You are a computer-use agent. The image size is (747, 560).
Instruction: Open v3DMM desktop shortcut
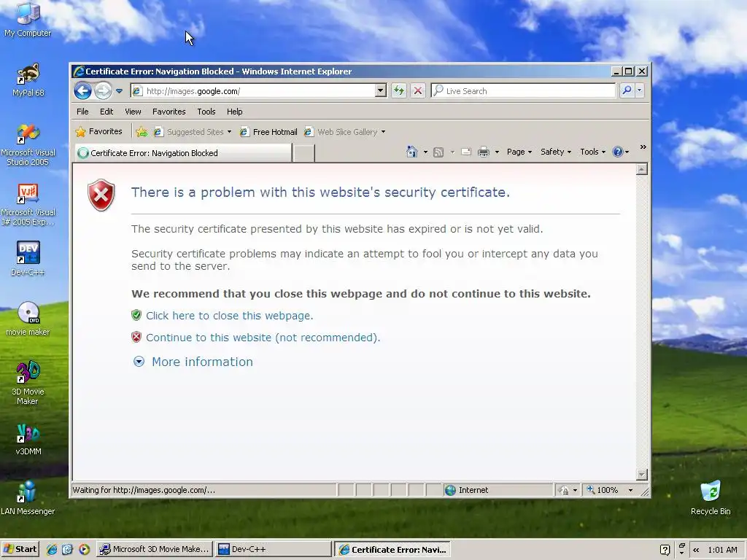[28, 440]
